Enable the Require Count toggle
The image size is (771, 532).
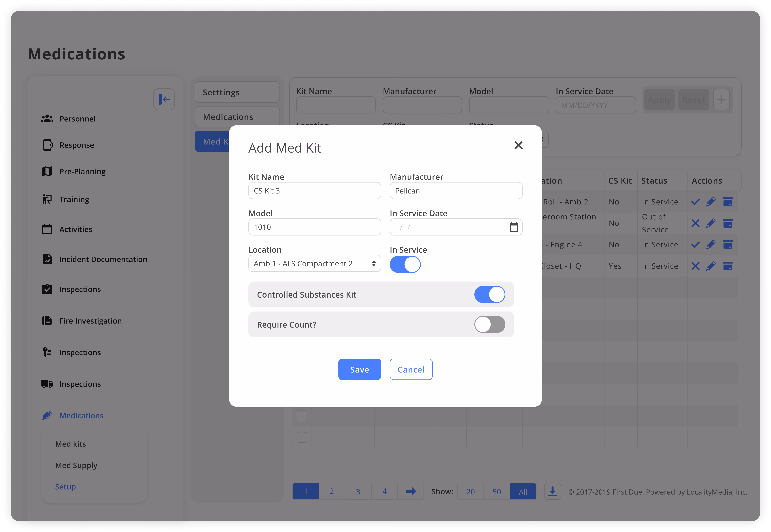coord(490,324)
